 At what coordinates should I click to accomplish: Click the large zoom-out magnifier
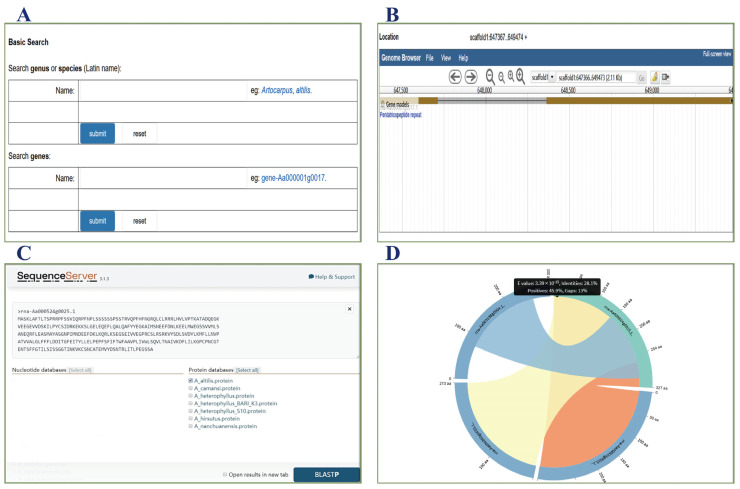tap(490, 77)
